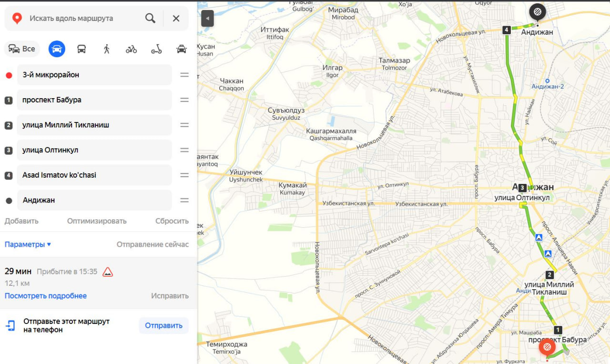Viewport: 610px width, 364px height.
Task: Click the 'Темирходжа' map label
Action: tap(226, 344)
